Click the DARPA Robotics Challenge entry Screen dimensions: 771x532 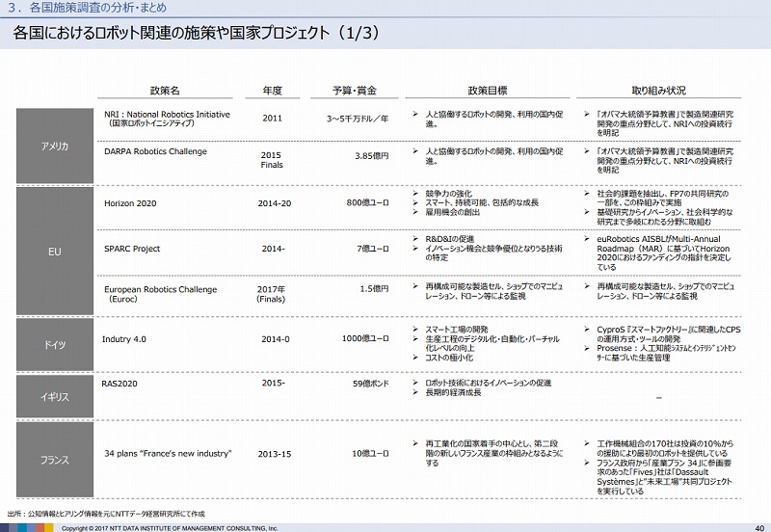pos(154,150)
